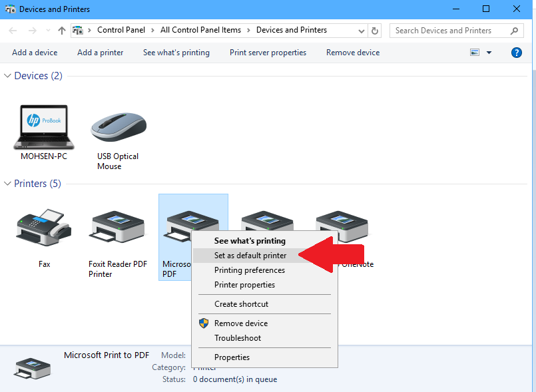
Task: Select the USB Optical Mouse device icon
Action: point(119,127)
